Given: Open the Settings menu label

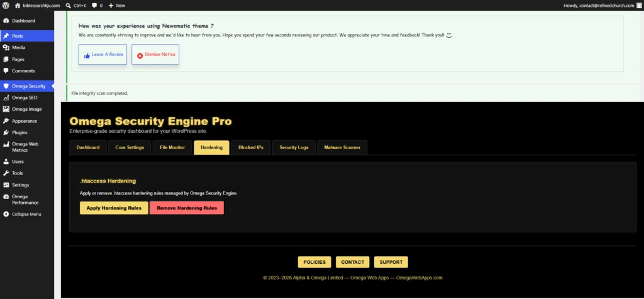Looking at the screenshot, I should click(21, 185).
